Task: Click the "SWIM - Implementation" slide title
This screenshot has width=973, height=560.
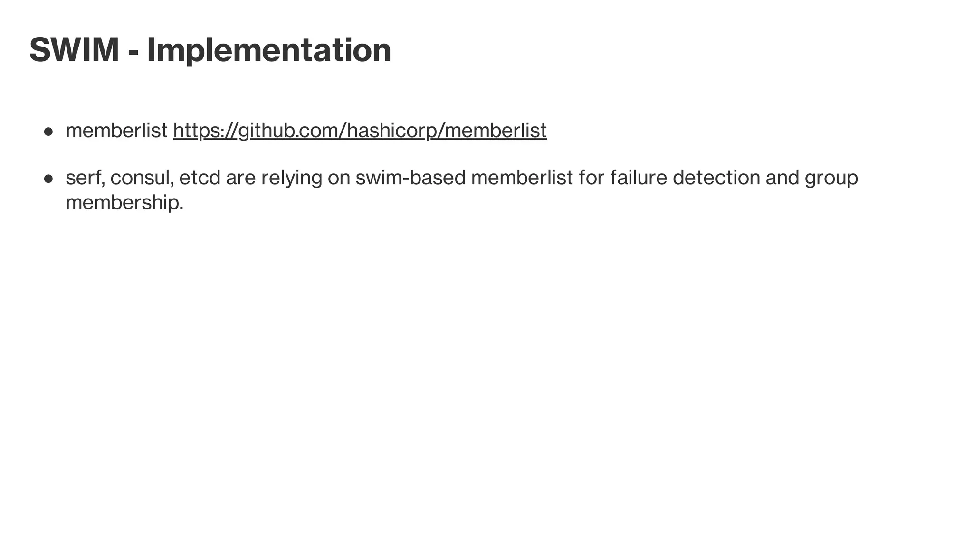Action: point(210,50)
